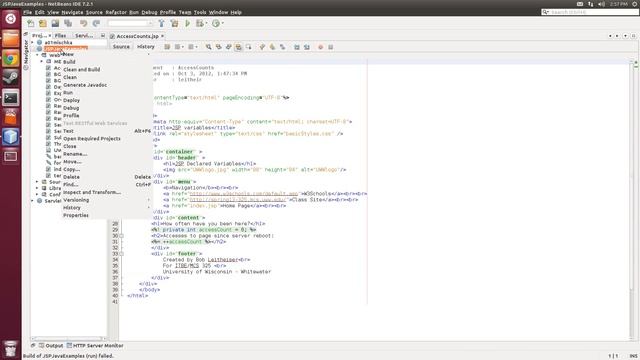
Task: Open the HTTP Server Monitor bottom tab
Action: [95, 345]
